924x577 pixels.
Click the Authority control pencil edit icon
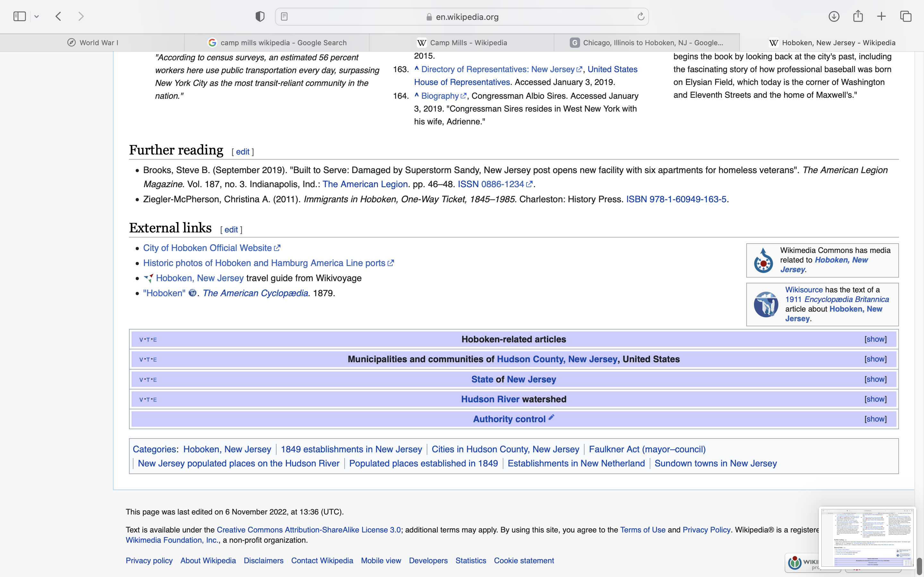pos(551,417)
